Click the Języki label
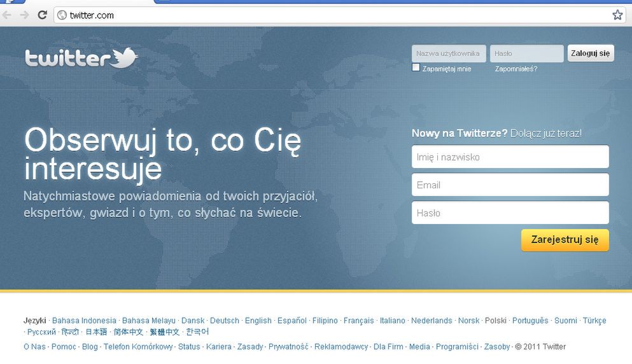 pos(34,321)
